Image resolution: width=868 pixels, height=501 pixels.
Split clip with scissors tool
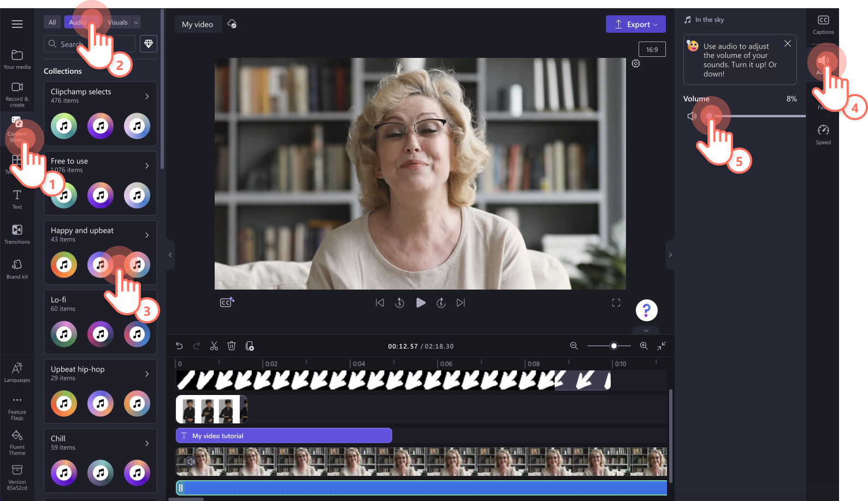point(214,346)
